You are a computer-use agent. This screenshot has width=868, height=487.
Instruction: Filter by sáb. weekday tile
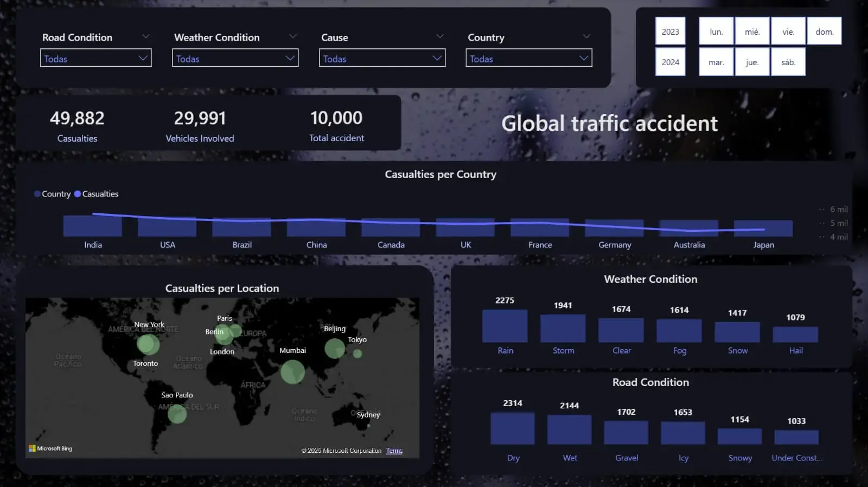(788, 62)
